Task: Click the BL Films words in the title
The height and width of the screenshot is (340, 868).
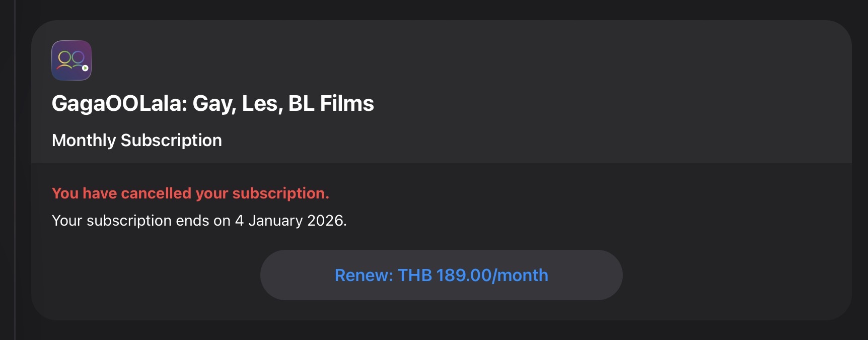Action: click(x=331, y=104)
